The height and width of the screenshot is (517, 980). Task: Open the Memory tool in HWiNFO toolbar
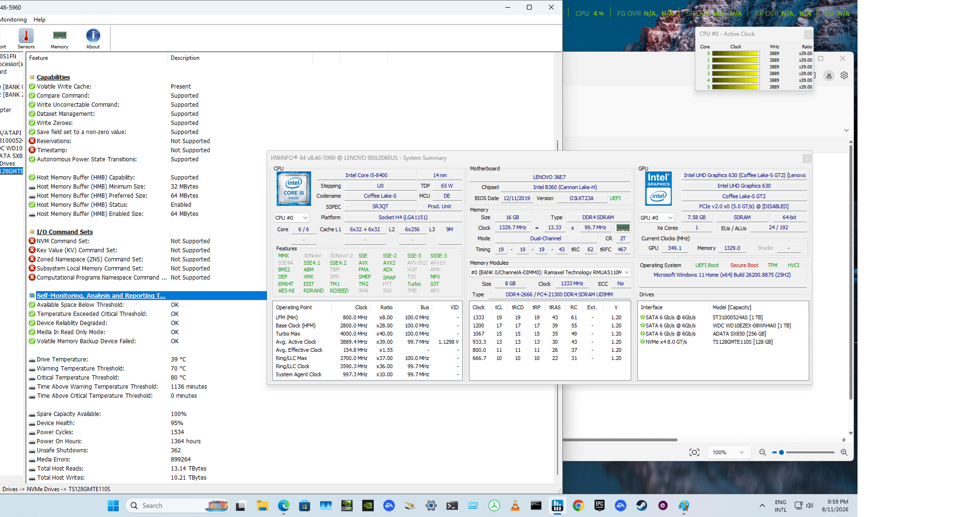59,38
